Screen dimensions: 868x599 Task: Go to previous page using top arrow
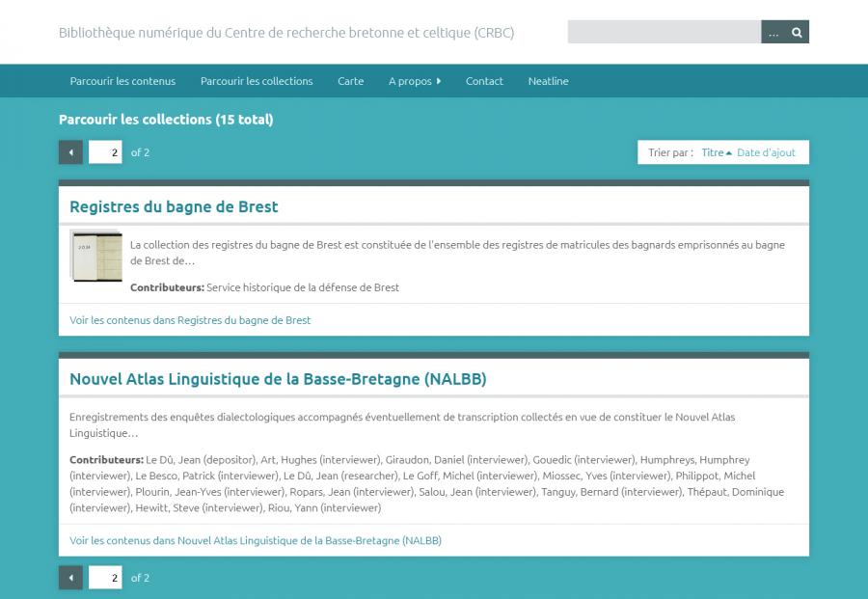[x=70, y=152]
